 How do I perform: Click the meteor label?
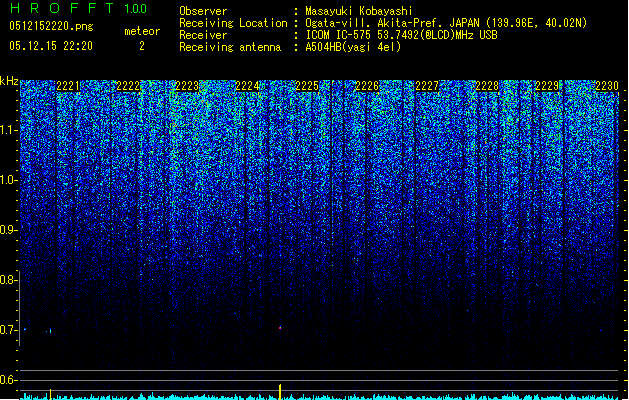142,31
